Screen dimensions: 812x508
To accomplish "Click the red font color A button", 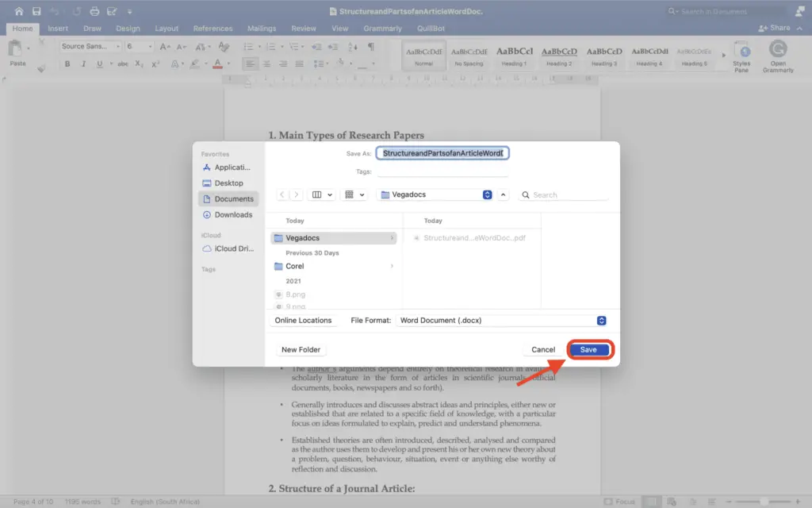I will pyautogui.click(x=217, y=63).
